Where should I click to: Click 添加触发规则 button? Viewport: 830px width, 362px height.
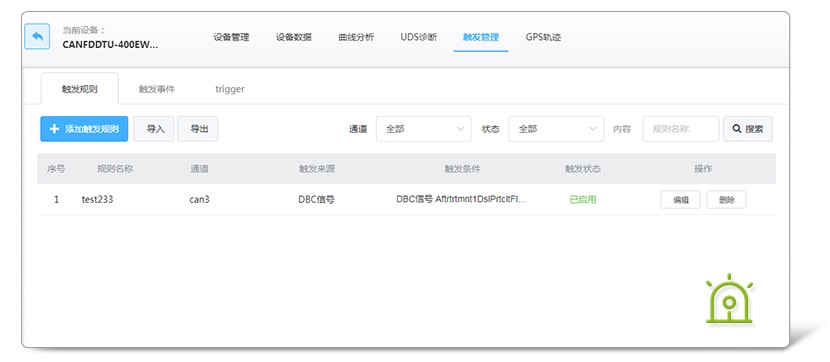tap(84, 129)
